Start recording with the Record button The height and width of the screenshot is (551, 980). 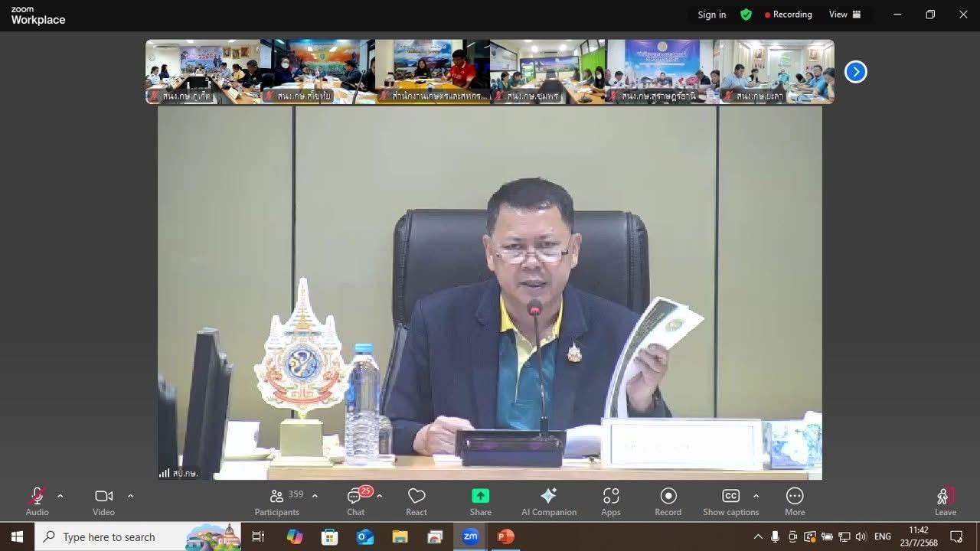(x=668, y=496)
